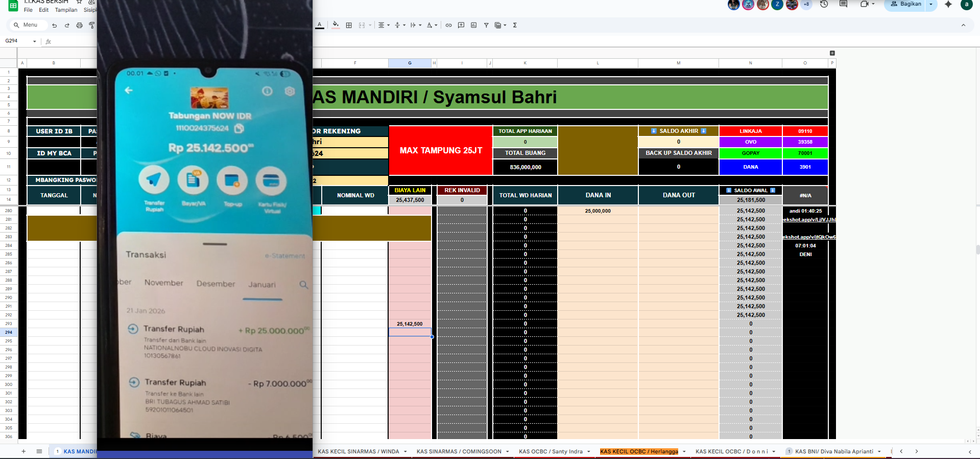Insert a link from the toolbar
The image size is (980, 459).
click(x=448, y=25)
